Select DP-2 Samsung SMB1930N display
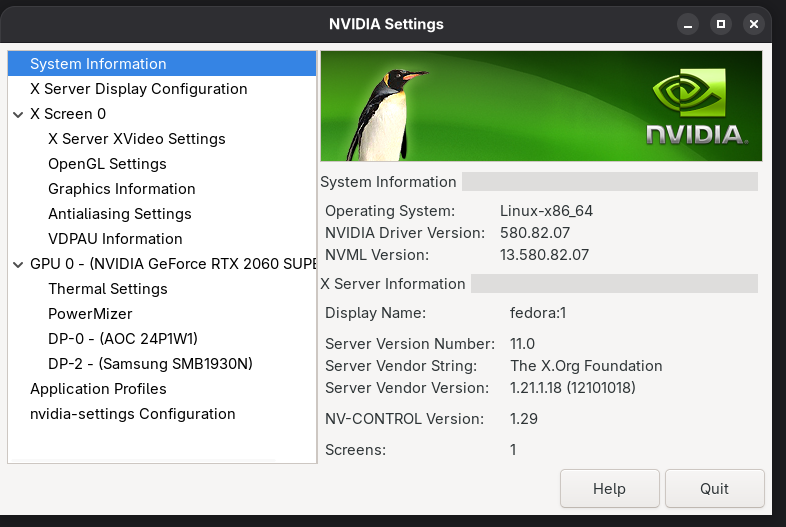The image size is (786, 527). 162,364
